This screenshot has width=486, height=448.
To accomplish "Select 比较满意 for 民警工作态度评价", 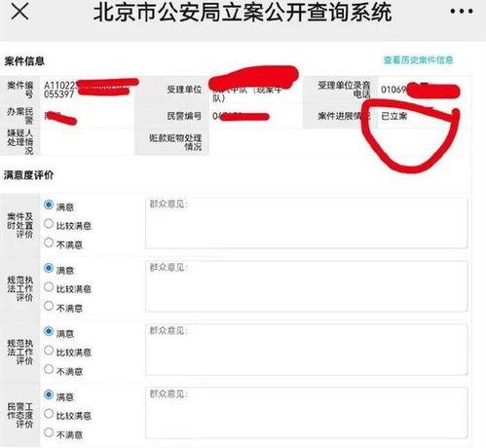I will tap(49, 414).
